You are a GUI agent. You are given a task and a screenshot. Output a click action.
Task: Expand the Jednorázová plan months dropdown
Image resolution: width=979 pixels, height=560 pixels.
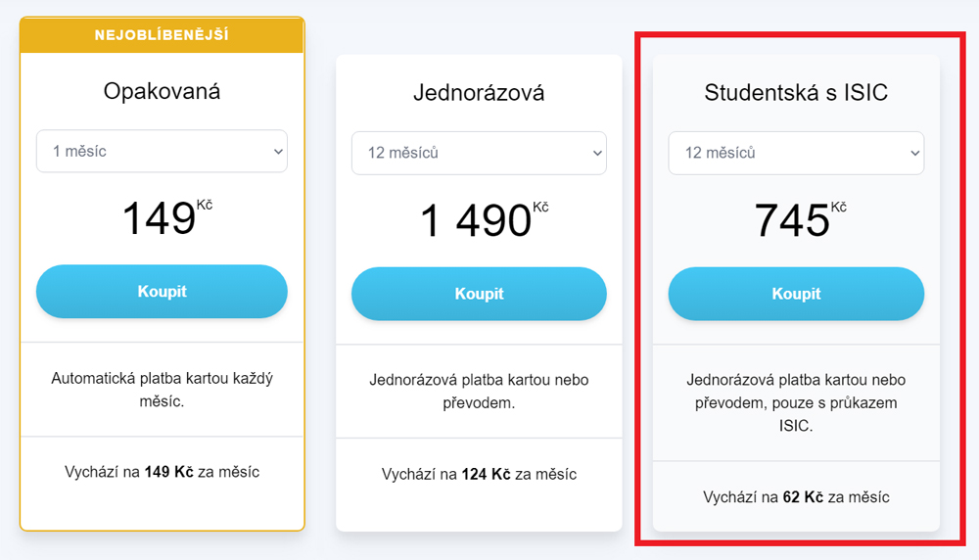pyautogui.click(x=479, y=153)
